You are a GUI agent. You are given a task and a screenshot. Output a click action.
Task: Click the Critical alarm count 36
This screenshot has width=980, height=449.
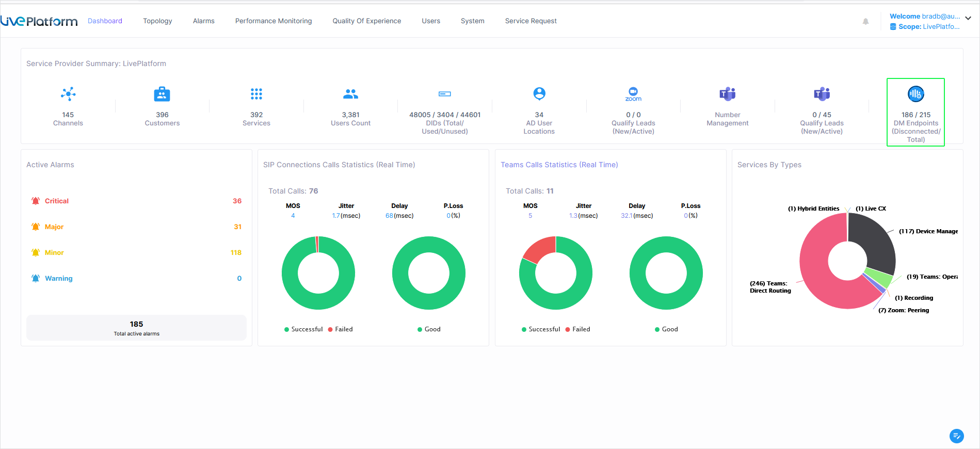point(237,201)
